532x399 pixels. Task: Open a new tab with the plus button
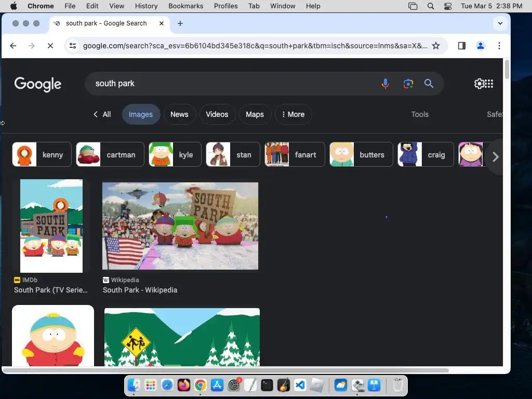click(x=180, y=23)
